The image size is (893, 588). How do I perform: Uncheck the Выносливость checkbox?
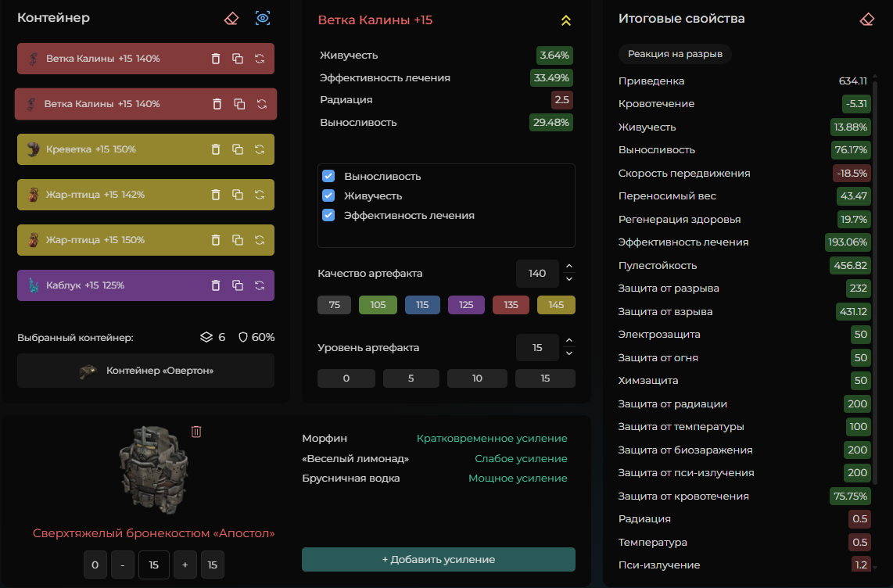[328, 176]
